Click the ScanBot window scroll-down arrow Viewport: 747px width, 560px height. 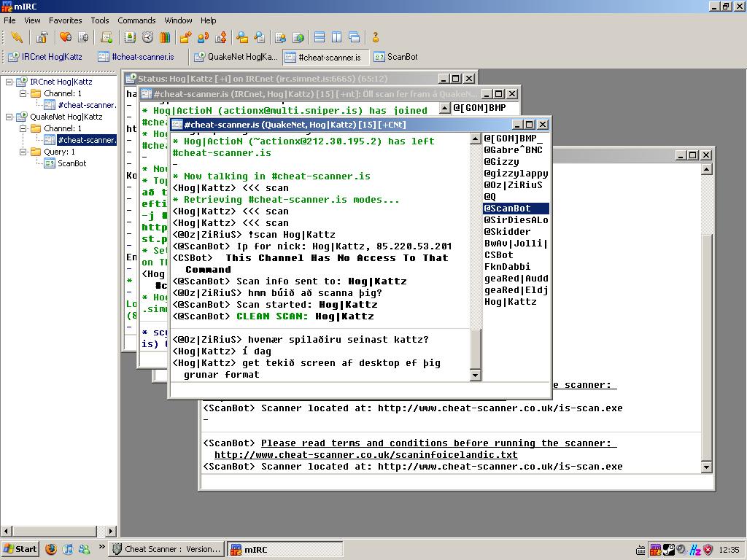pyautogui.click(x=706, y=467)
